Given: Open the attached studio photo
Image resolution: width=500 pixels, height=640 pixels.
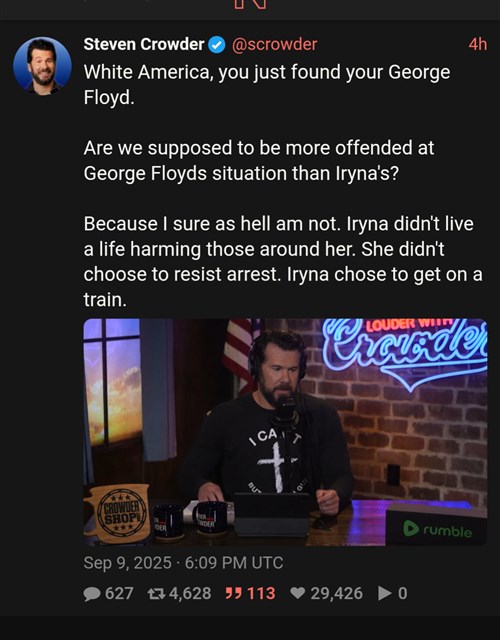Looking at the screenshot, I should [x=285, y=432].
